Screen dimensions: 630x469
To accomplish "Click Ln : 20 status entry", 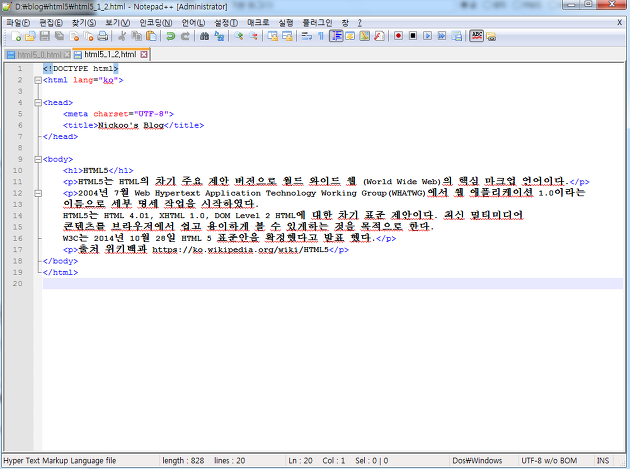I will tap(300, 461).
